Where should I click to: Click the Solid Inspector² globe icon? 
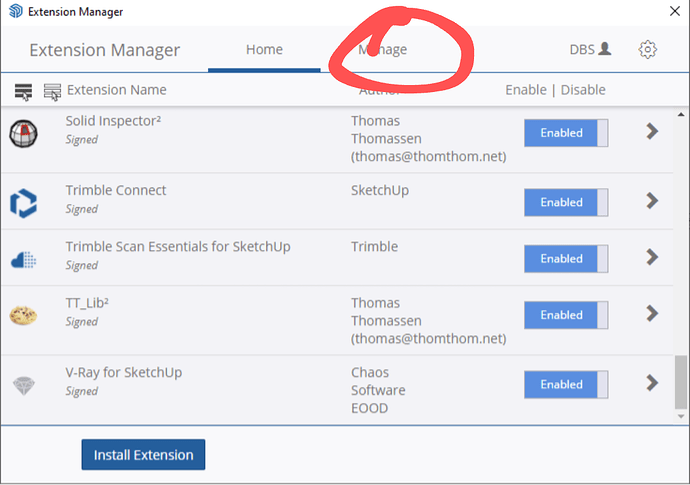point(23,133)
